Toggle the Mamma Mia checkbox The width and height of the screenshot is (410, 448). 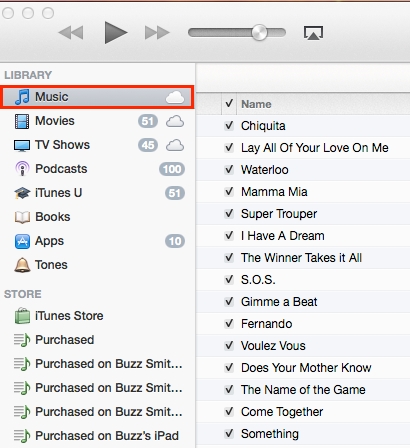[x=229, y=192]
